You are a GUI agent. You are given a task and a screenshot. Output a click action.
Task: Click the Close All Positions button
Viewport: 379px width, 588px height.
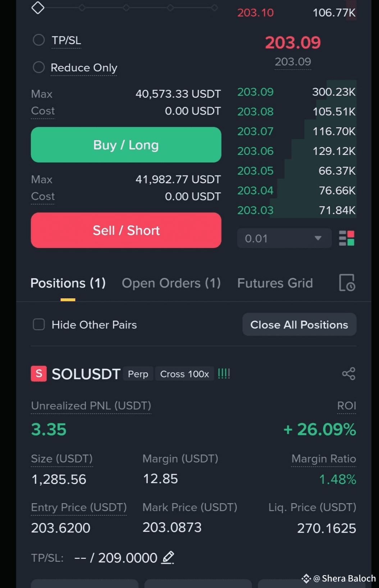click(x=300, y=325)
